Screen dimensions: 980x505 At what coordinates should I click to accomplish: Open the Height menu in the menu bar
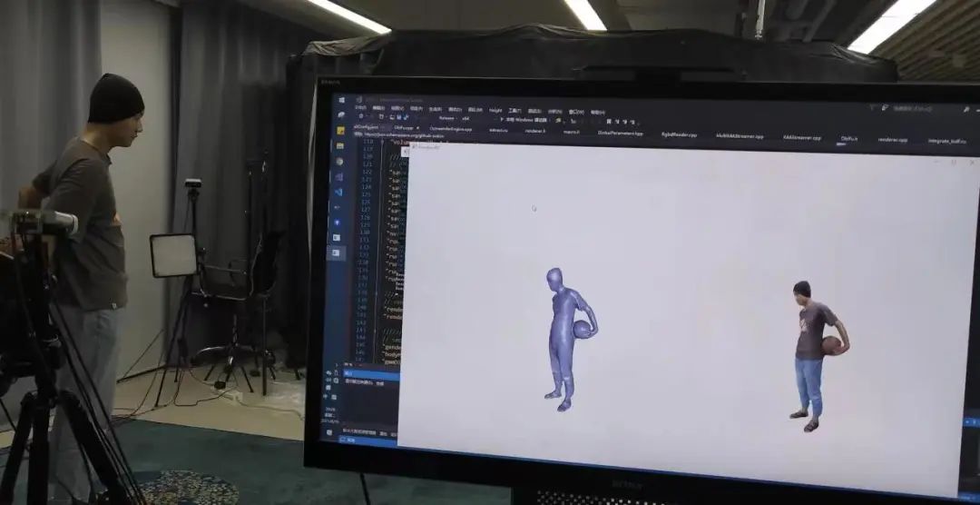coord(495,110)
